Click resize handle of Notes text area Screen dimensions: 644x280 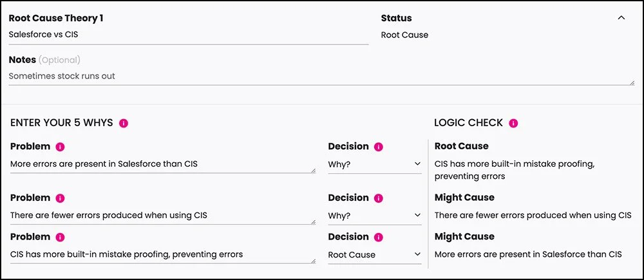(632, 82)
